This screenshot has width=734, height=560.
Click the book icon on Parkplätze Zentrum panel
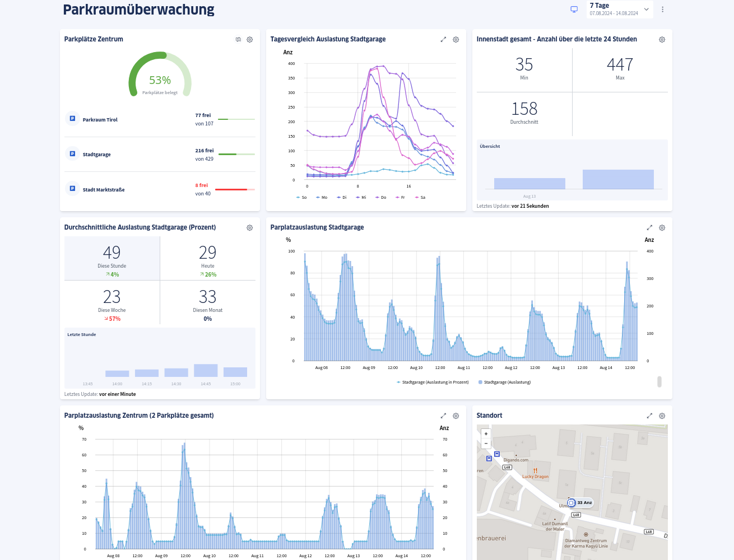click(238, 39)
